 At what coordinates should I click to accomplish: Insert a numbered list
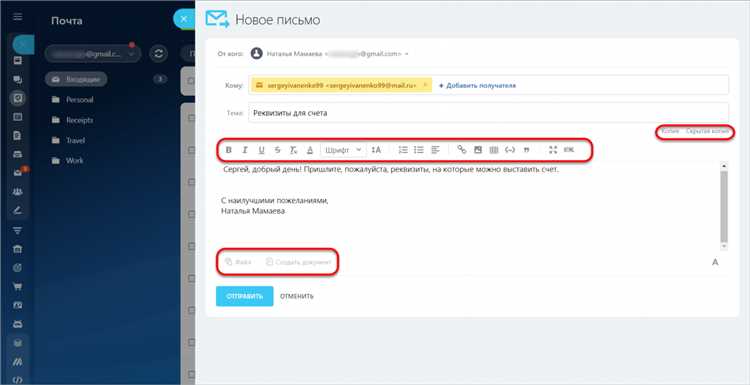403,150
